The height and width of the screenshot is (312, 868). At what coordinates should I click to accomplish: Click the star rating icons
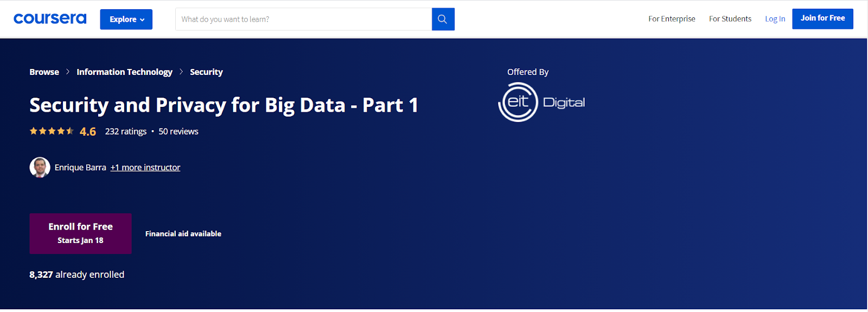pos(52,131)
